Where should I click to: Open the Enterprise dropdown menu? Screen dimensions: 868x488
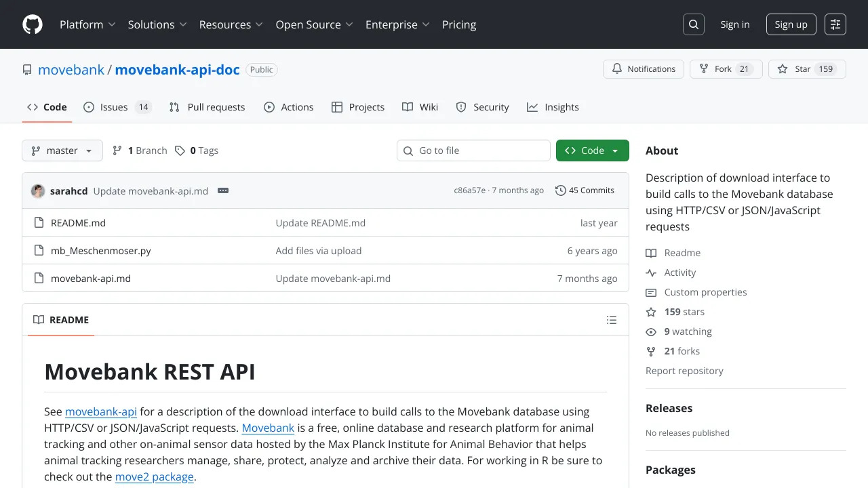coord(397,24)
